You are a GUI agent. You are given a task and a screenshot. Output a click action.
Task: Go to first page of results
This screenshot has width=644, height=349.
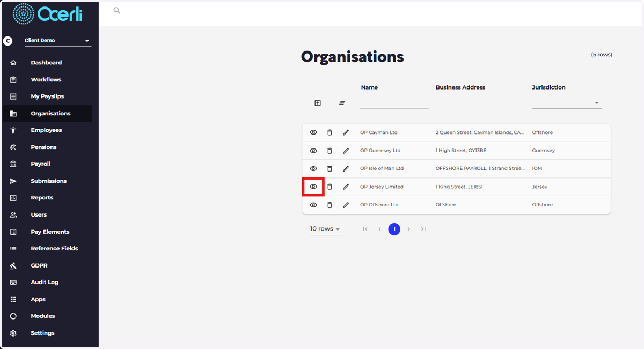365,229
